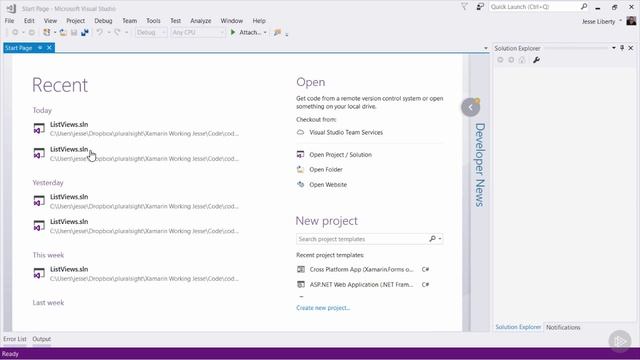Screen dimensions: 640x360
Task: Click the Navigate Backward toolbar button
Action: pos(15,32)
